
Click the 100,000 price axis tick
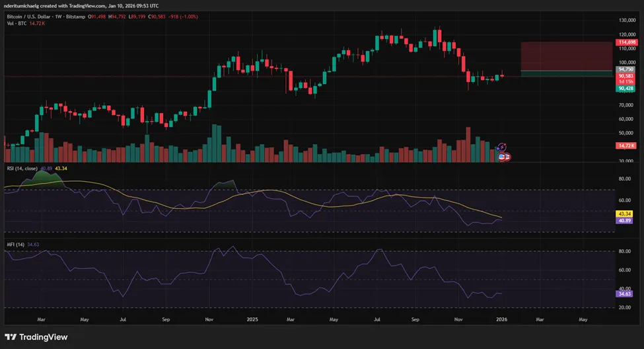[x=627, y=63]
